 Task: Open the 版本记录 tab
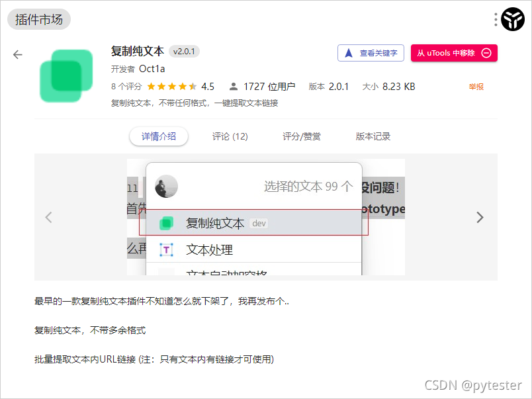click(x=373, y=136)
